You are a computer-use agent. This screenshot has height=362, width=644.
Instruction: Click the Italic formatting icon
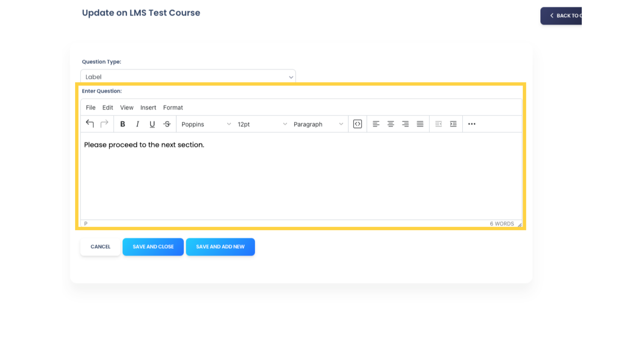(x=137, y=124)
